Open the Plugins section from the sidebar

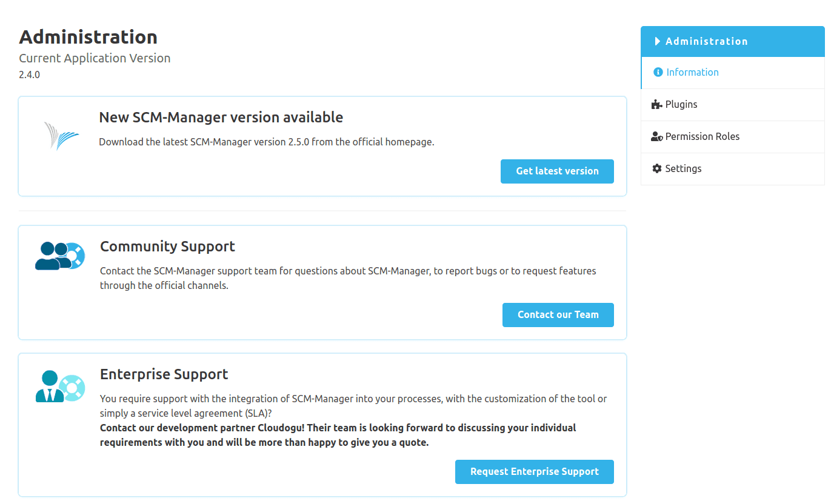(x=681, y=104)
